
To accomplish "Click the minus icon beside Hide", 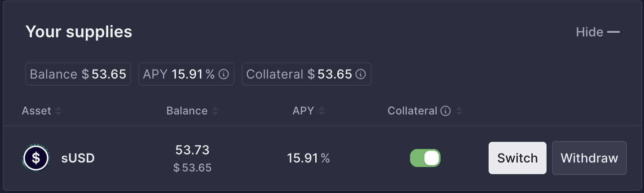I will (x=613, y=32).
